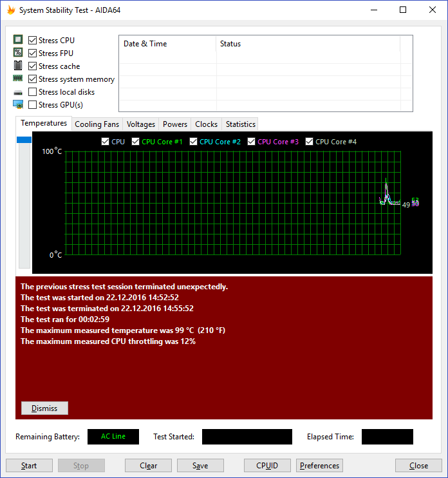This screenshot has height=478, width=448.
Task: Click the Elapsed Time value field
Action: pos(387,437)
